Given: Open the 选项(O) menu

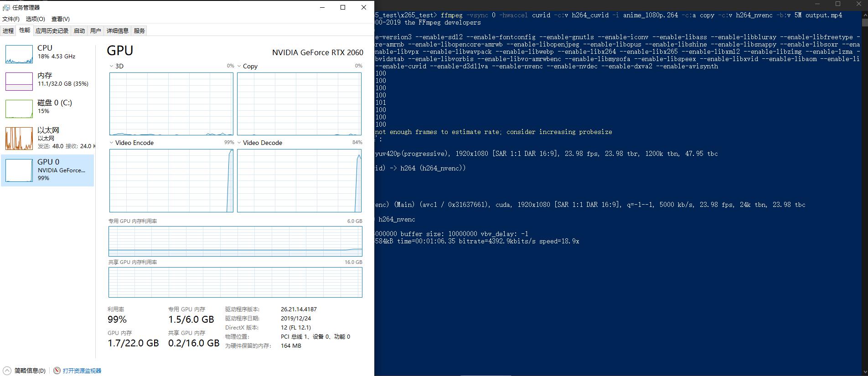Looking at the screenshot, I should click(35, 19).
